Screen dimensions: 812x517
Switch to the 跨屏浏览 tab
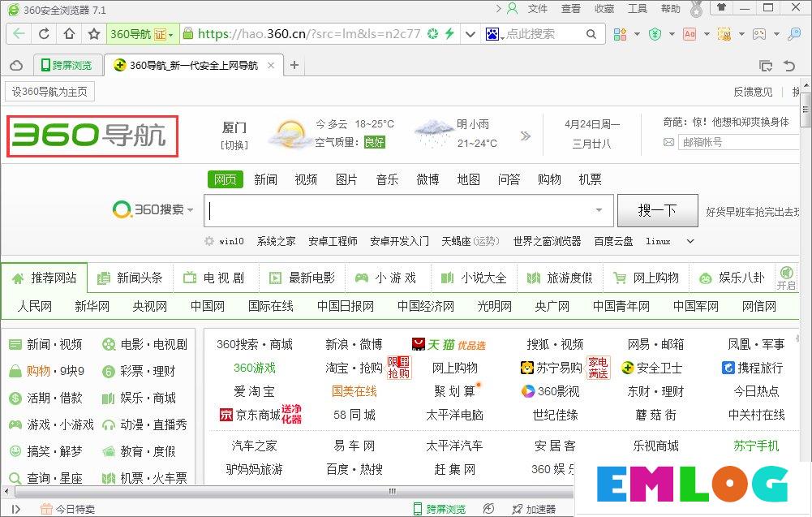click(x=67, y=65)
